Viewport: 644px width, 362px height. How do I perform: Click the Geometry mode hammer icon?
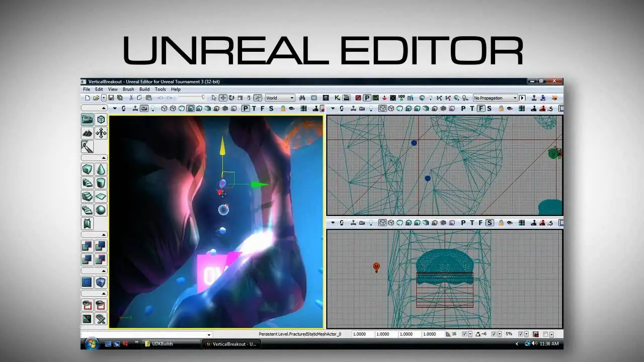[88, 146]
